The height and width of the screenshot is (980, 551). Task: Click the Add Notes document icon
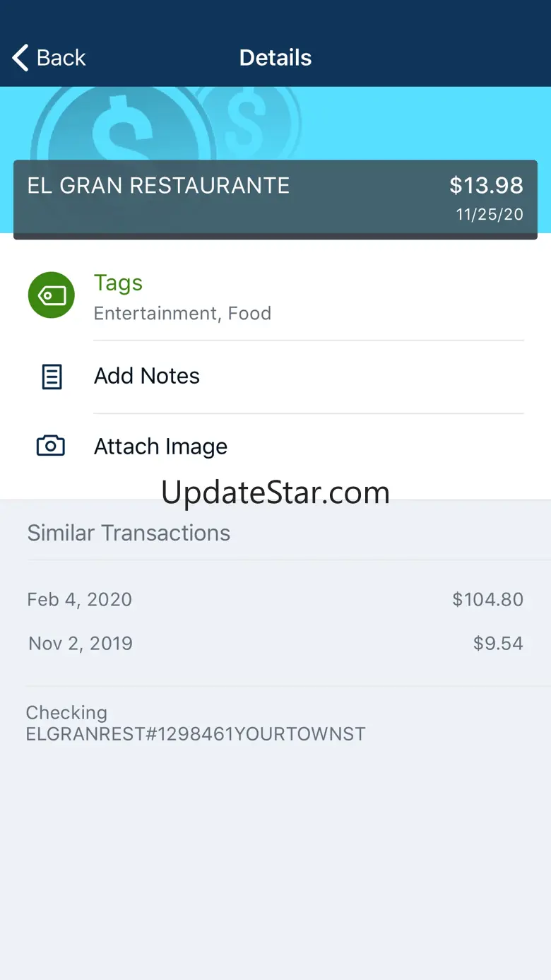52,377
